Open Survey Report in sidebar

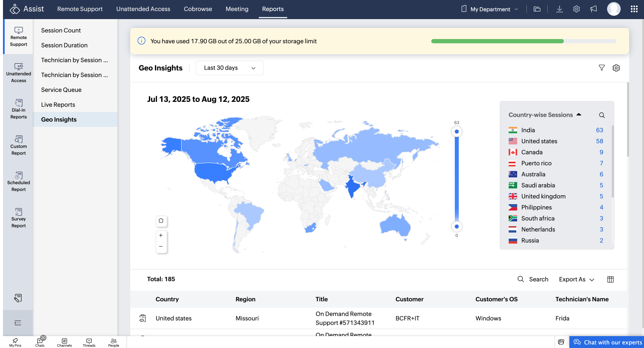18,218
